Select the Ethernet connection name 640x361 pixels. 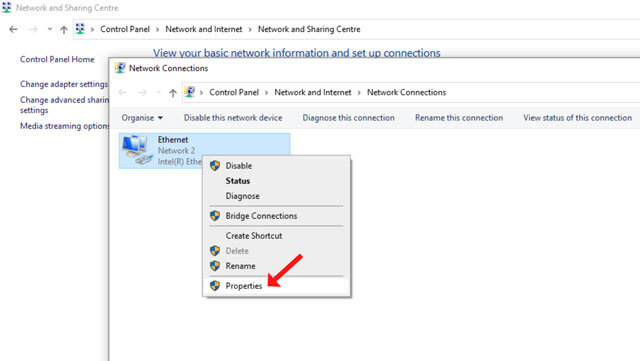(x=173, y=140)
